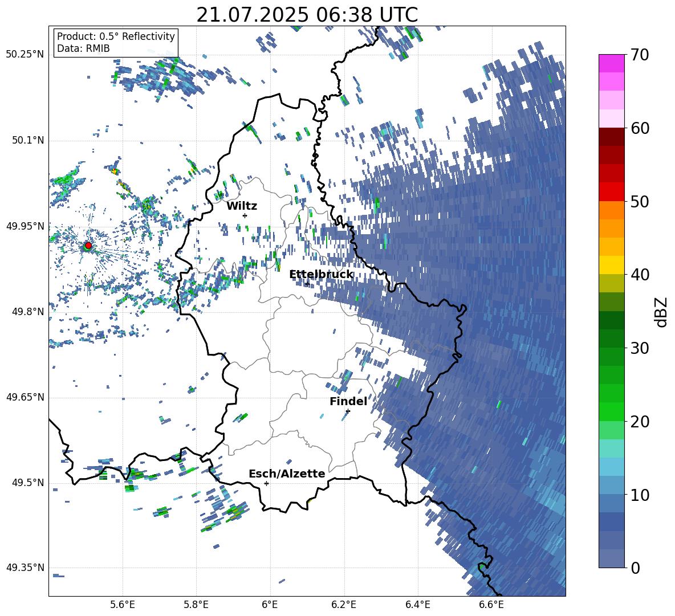Click the yellow colorbar segment above 40
This screenshot has height=616, width=675.
click(611, 265)
